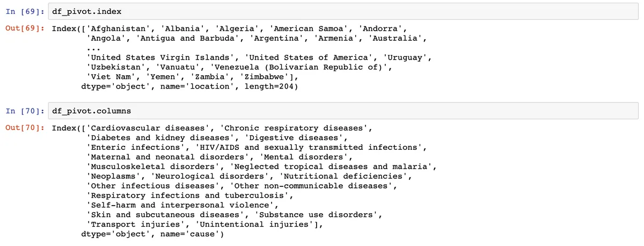Viewport: 644px width, 246px height.
Task: Click 'HIV/AIDS and sexually transmitted infections' text
Action: 310,147
